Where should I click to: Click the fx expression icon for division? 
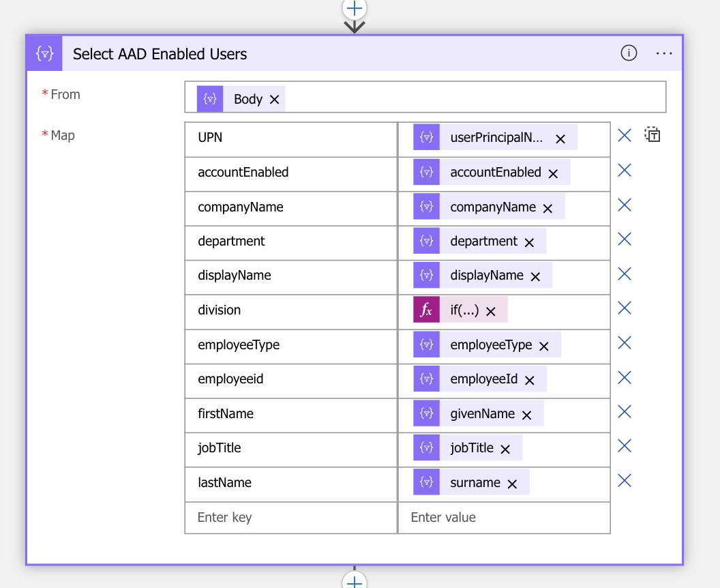(426, 310)
